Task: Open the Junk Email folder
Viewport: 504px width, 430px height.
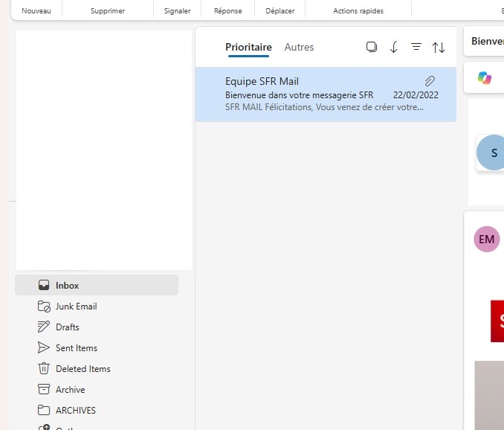Action: 97,307
